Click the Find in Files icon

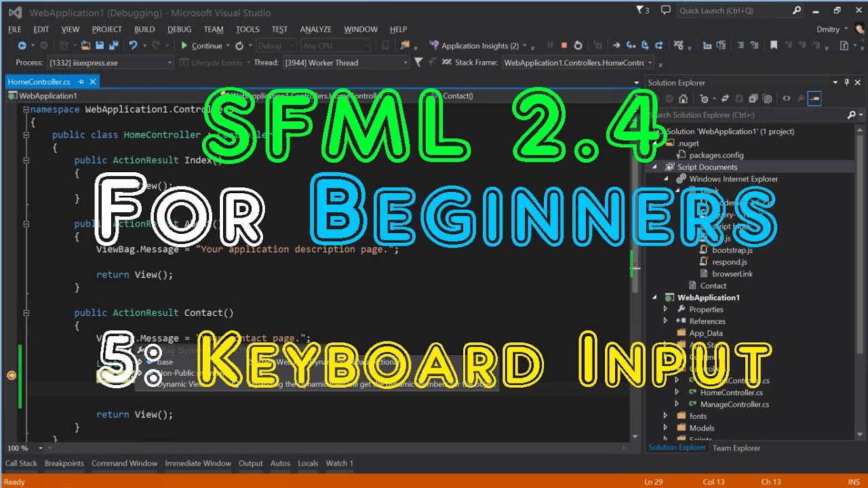pos(405,45)
